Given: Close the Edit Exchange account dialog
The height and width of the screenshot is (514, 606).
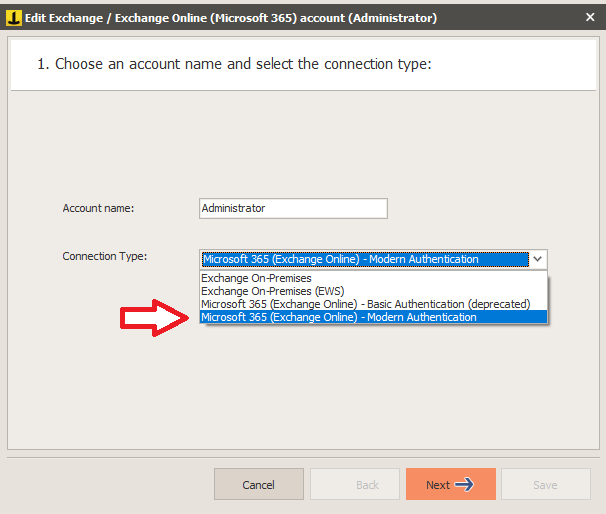Looking at the screenshot, I should click(x=590, y=17).
